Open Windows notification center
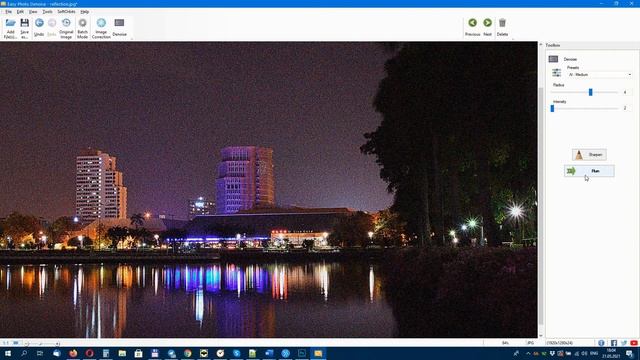This screenshot has width=640, height=360. click(630, 353)
